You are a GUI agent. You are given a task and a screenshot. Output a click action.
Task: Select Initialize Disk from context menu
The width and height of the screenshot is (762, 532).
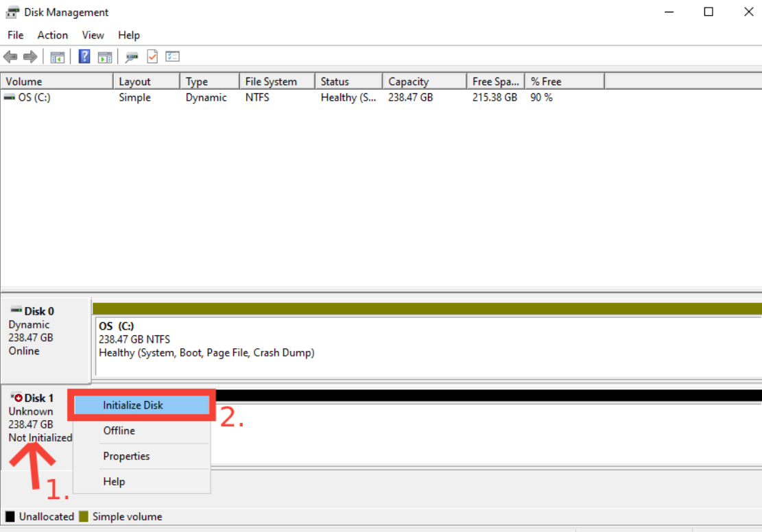pos(133,405)
